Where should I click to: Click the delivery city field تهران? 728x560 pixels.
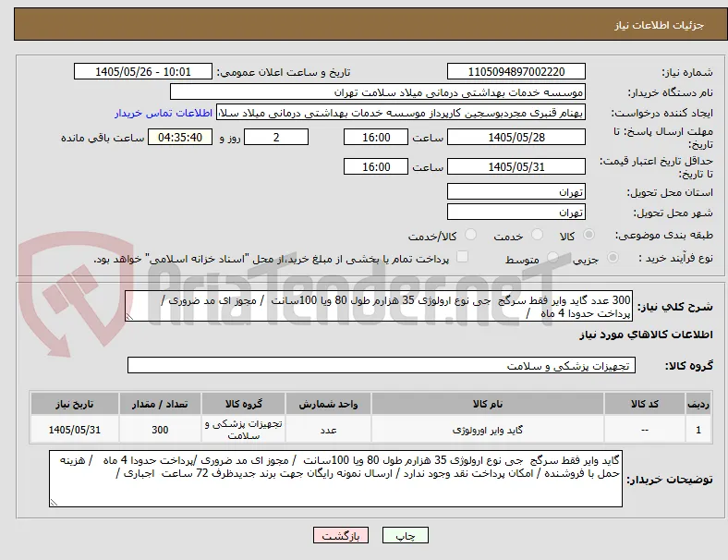516,213
